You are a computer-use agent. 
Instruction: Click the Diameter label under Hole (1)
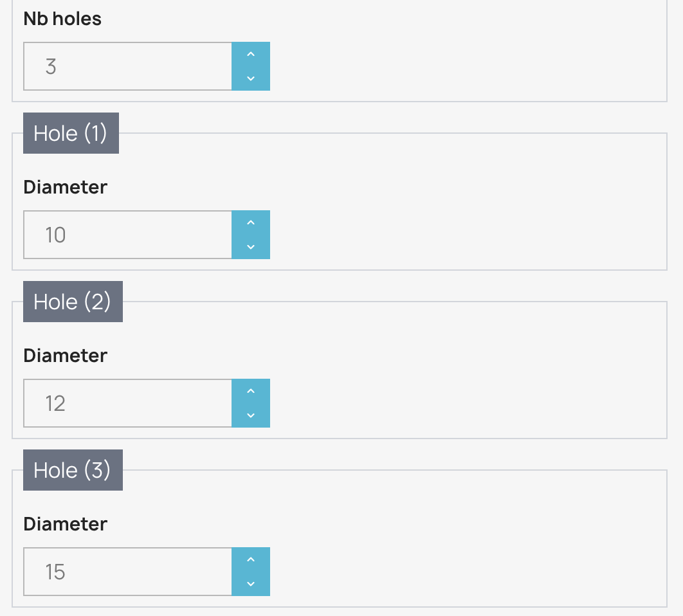coord(65,187)
